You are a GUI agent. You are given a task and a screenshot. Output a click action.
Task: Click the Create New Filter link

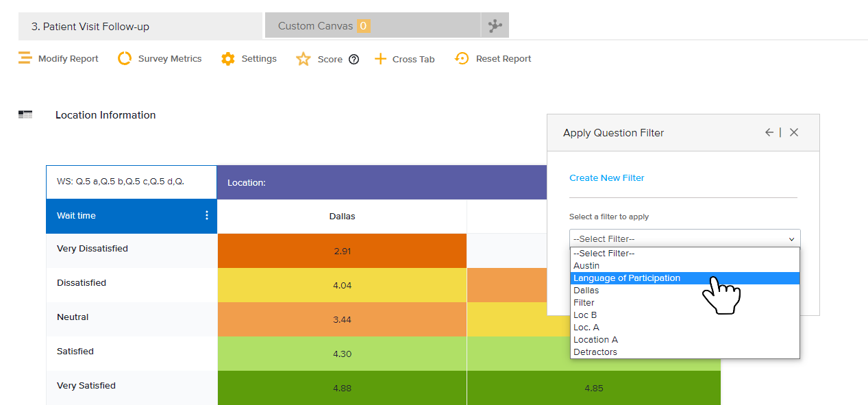click(x=607, y=178)
